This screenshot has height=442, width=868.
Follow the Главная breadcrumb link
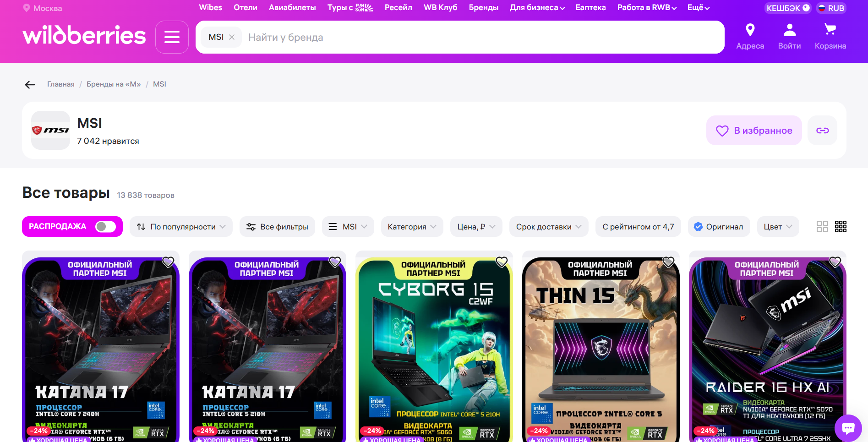[61, 84]
